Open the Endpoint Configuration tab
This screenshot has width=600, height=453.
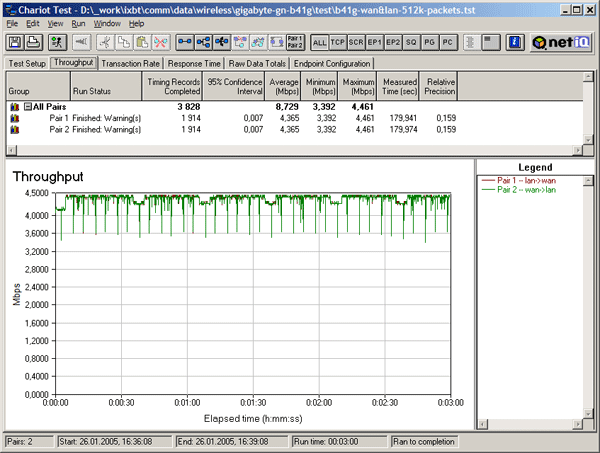pos(333,62)
